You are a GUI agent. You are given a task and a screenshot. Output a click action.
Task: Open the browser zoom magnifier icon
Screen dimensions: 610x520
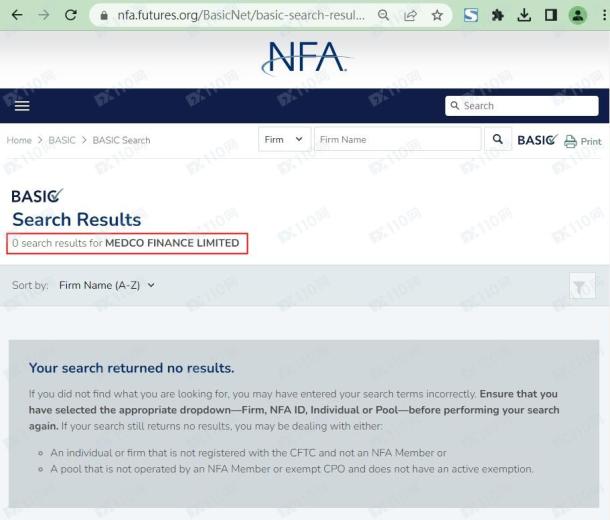pos(383,16)
